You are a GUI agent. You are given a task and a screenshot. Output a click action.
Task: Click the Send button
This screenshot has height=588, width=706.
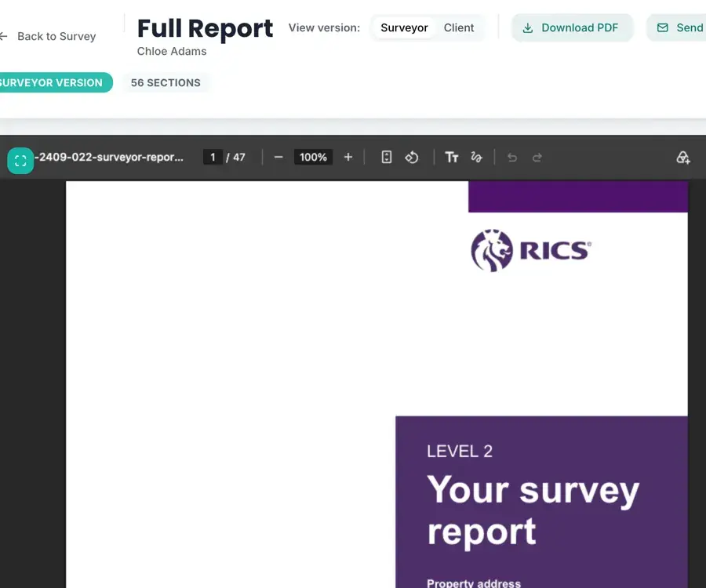(676, 28)
